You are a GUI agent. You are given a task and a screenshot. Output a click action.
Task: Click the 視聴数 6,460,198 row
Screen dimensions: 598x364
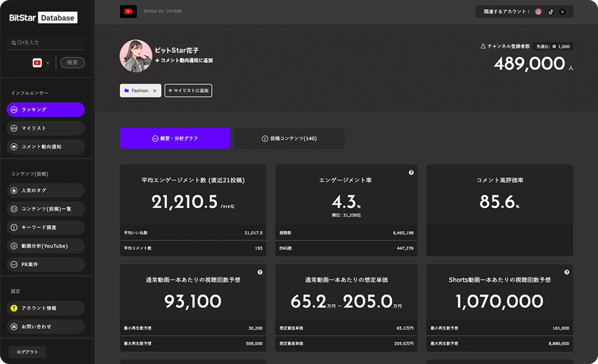(x=346, y=233)
